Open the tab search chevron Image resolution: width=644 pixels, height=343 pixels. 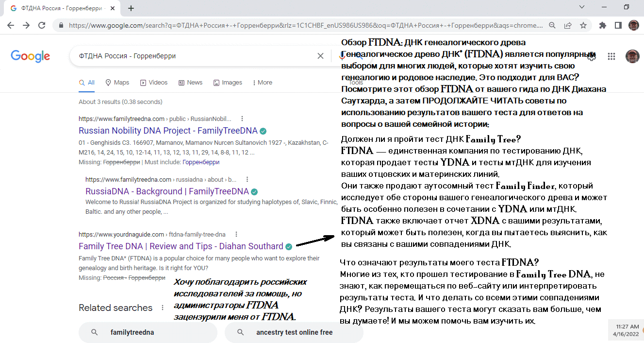(x=582, y=7)
